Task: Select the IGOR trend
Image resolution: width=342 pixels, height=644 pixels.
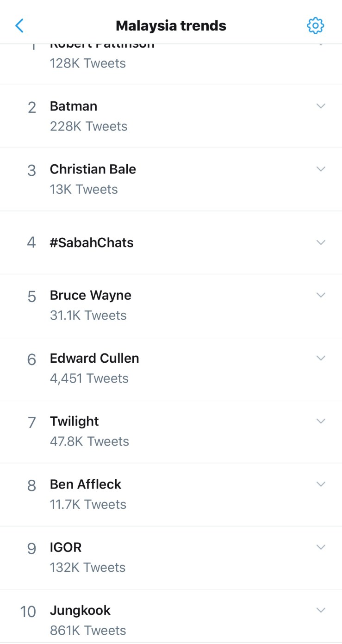Action: point(66,547)
